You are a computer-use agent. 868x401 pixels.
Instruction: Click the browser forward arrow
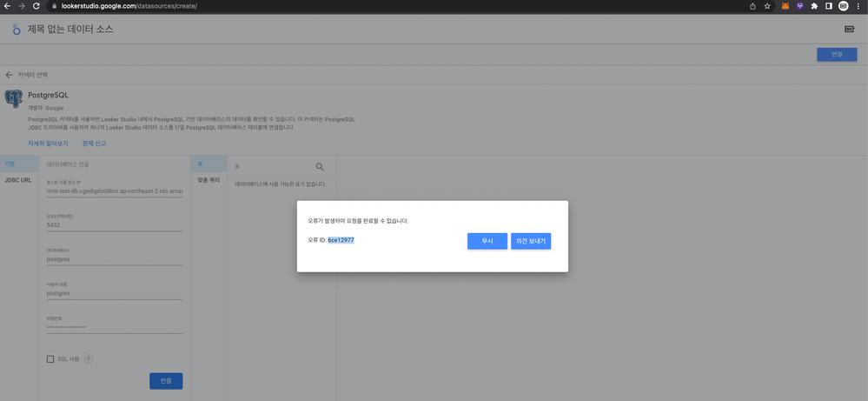(x=22, y=6)
